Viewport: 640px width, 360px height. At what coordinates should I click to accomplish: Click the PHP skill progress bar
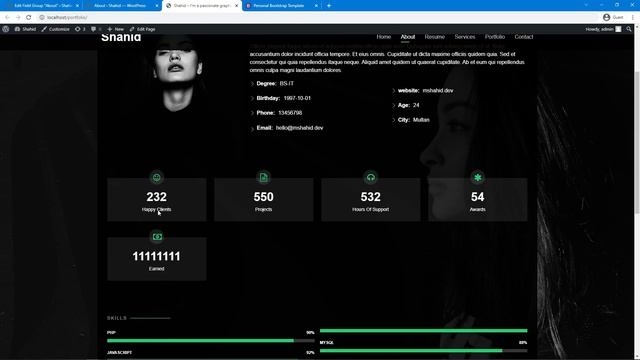pos(211,340)
